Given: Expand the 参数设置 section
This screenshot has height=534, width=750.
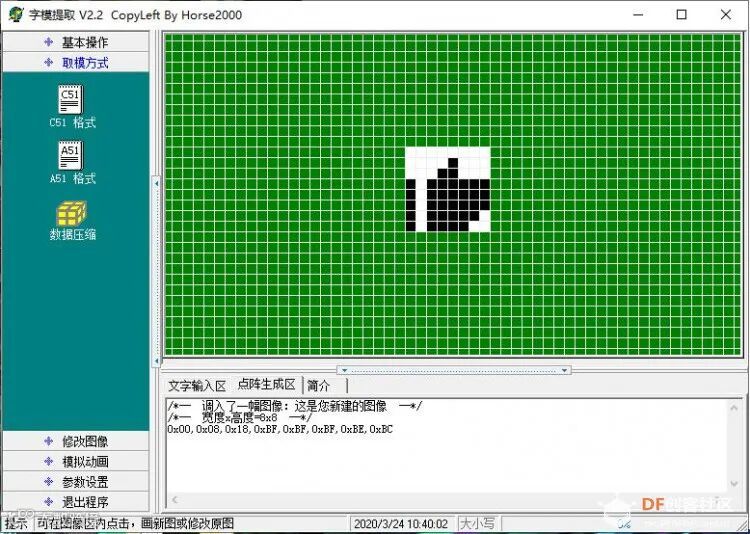Looking at the screenshot, I should (x=76, y=482).
